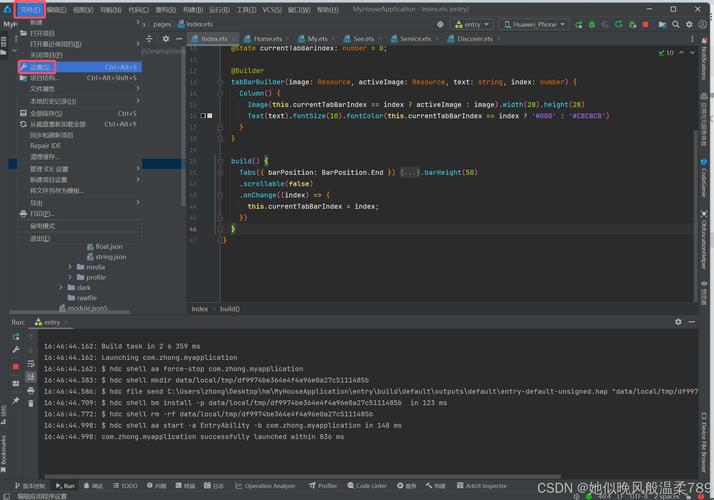
Task: Start debugging with the green bug icon
Action: pos(592,25)
